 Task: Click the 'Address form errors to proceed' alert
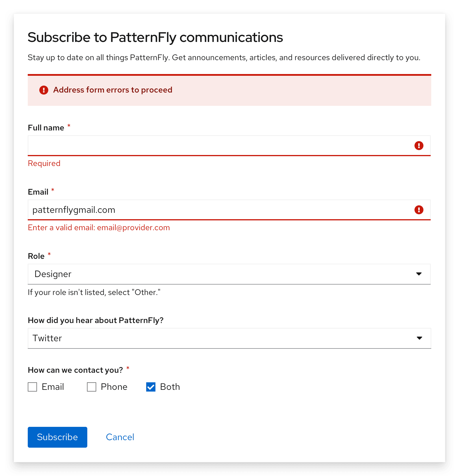coord(113,90)
